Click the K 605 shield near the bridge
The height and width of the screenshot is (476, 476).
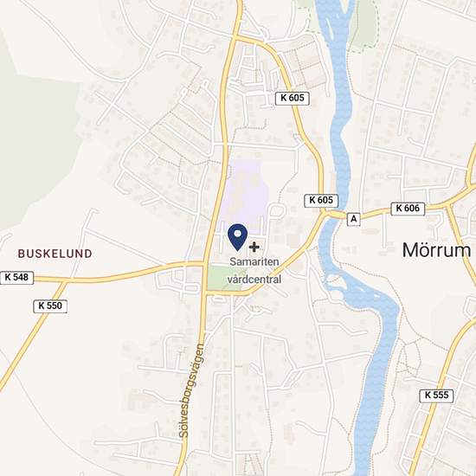pyautogui.click(x=321, y=201)
